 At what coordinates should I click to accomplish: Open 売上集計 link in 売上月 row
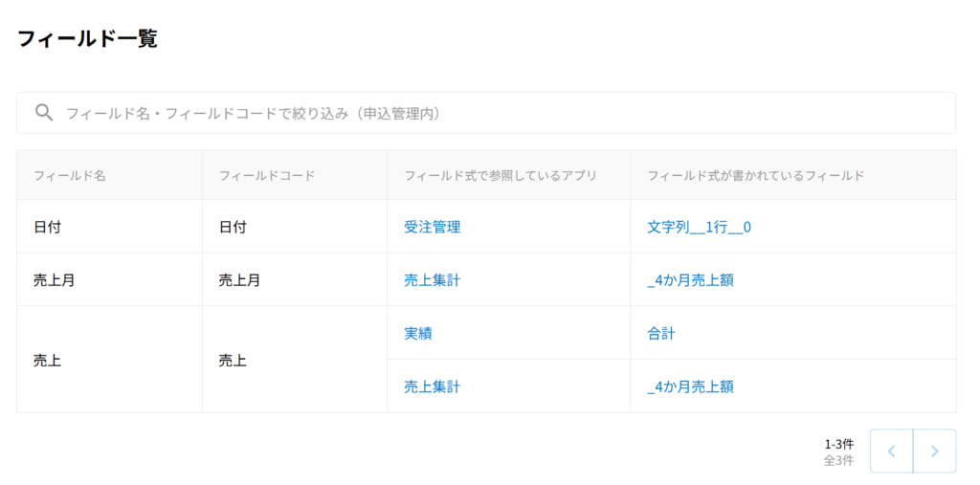[433, 280]
